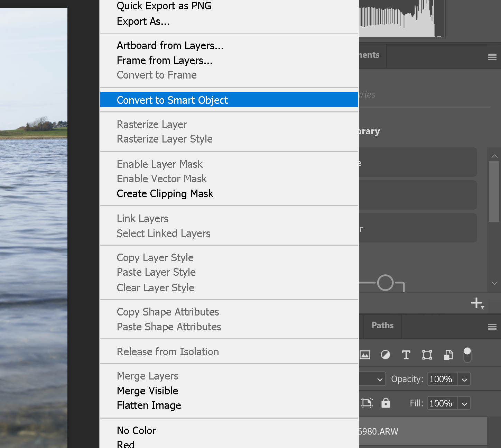Filter for smart object layers
The image size is (501, 448).
448,355
